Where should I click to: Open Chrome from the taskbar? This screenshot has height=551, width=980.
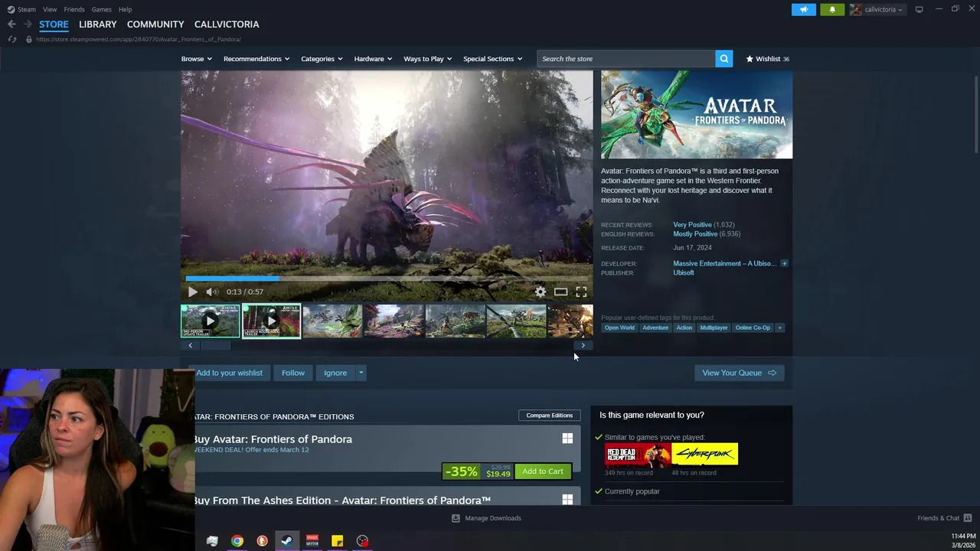point(237,541)
